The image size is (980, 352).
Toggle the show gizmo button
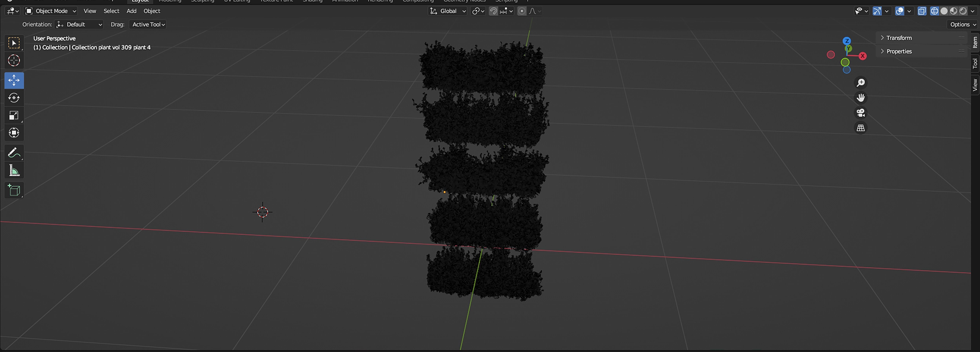877,11
